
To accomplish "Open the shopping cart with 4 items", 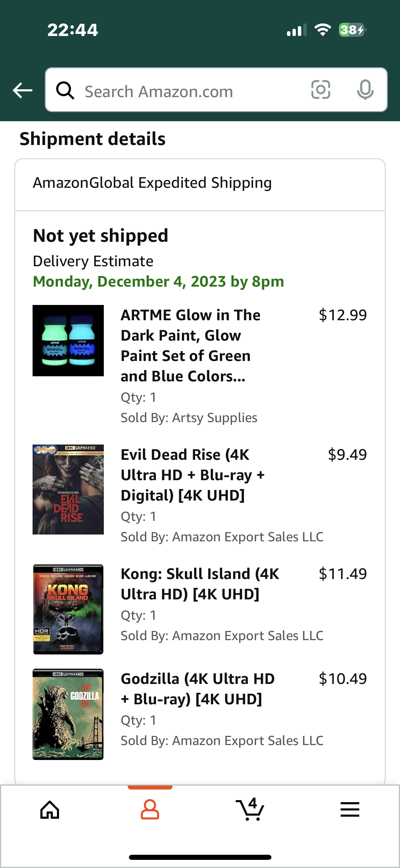I will [x=250, y=810].
